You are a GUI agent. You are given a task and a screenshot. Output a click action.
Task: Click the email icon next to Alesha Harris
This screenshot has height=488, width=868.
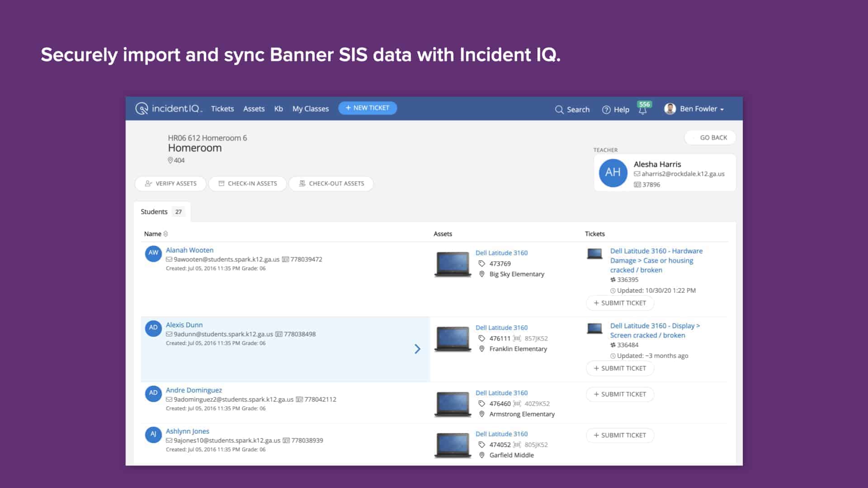pos(637,174)
